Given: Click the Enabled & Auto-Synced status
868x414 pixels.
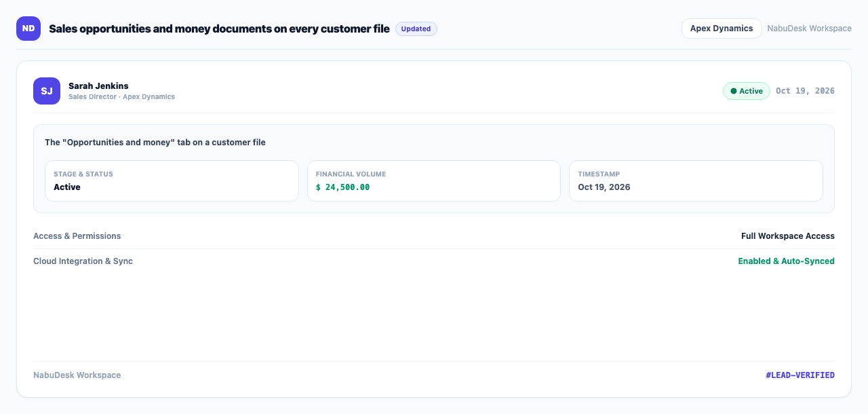Looking at the screenshot, I should (x=786, y=261).
